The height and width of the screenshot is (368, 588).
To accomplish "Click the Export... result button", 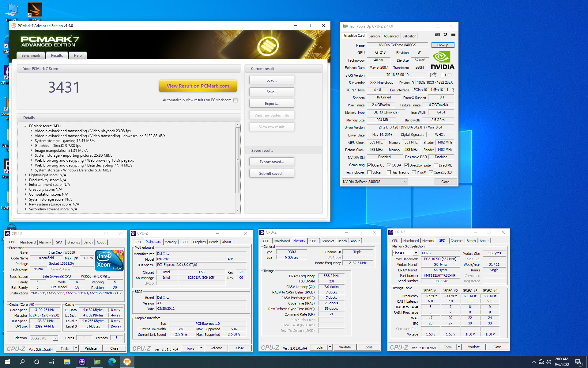I will (x=272, y=104).
